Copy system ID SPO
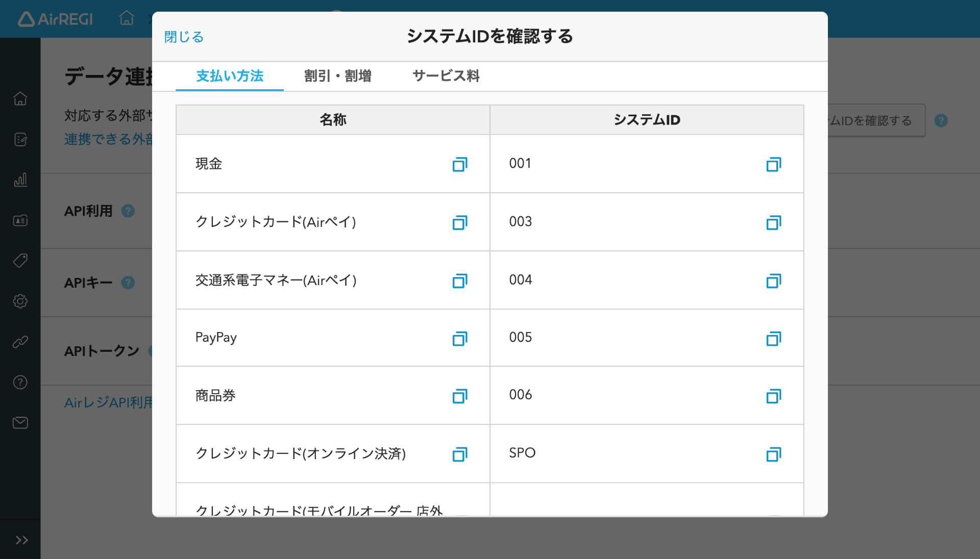Image resolution: width=980 pixels, height=559 pixels. [x=774, y=454]
